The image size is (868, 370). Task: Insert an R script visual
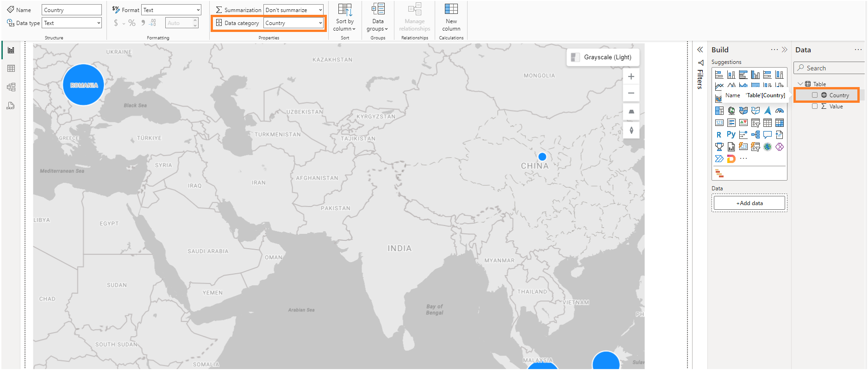pyautogui.click(x=719, y=135)
